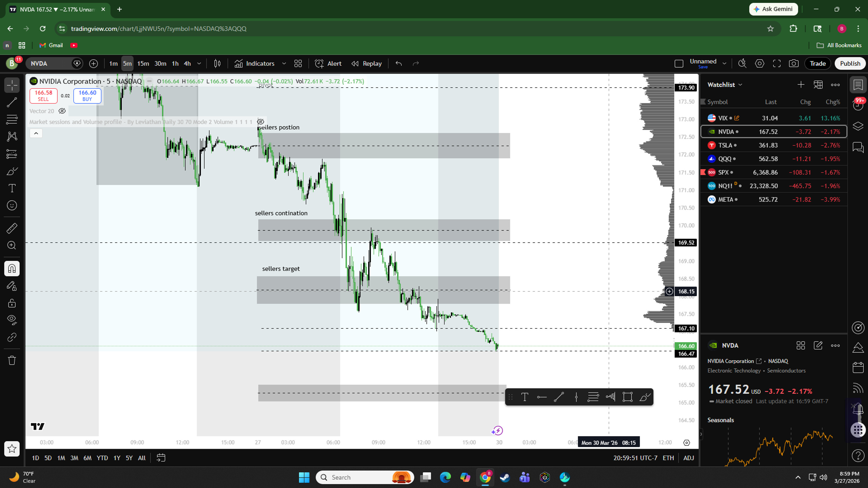868x488 pixels.
Task: Open chart settings hexagon icon
Action: (x=759, y=63)
